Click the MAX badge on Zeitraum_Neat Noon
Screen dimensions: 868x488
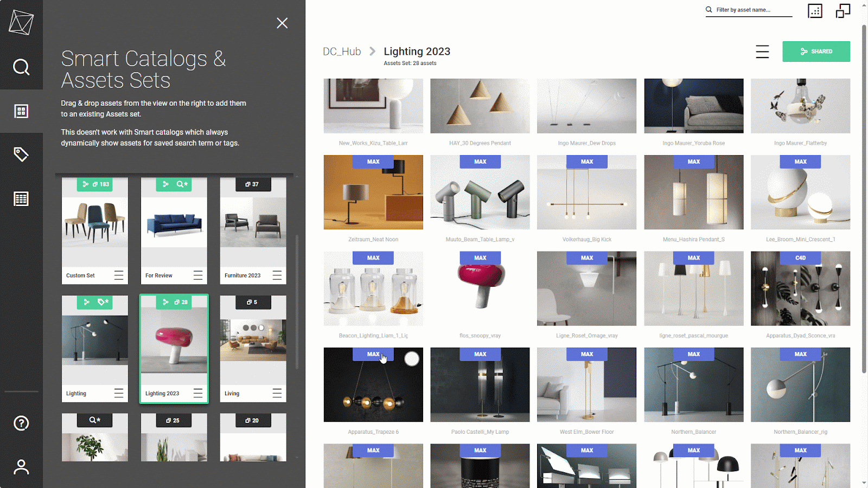[373, 162]
